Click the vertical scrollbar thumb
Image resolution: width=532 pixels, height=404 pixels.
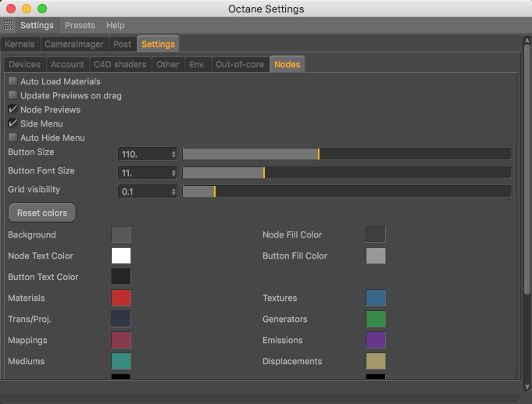(527, 169)
